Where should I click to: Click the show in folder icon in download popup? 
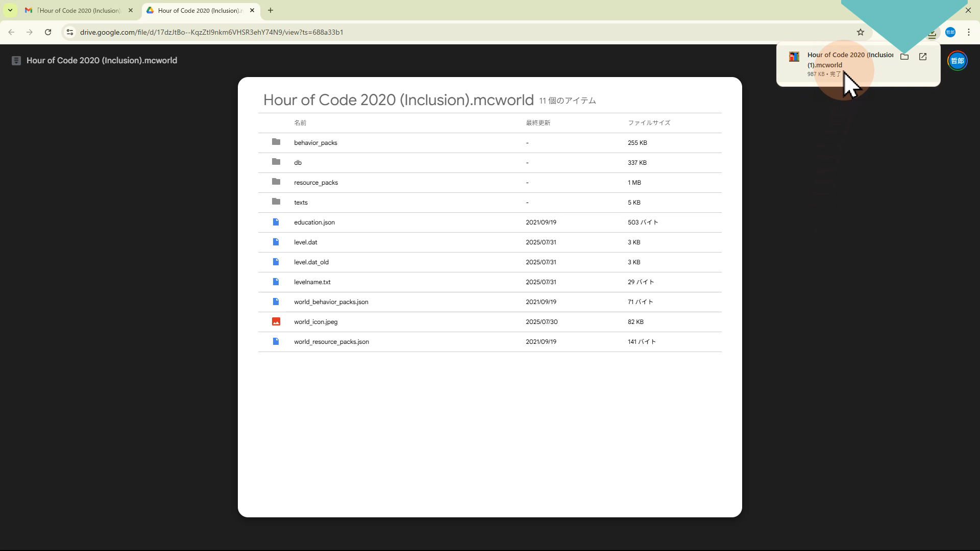904,57
